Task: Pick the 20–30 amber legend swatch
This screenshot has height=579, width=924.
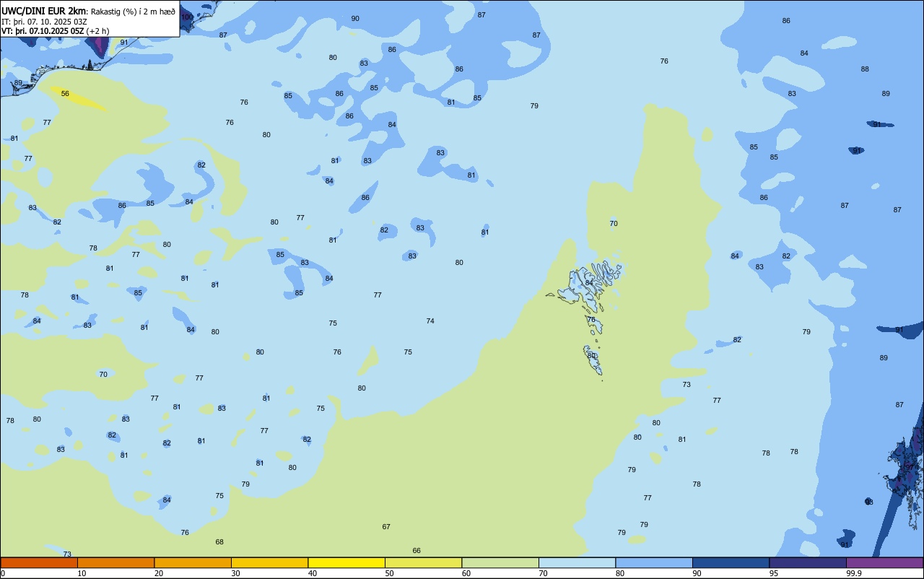Action: click(193, 562)
